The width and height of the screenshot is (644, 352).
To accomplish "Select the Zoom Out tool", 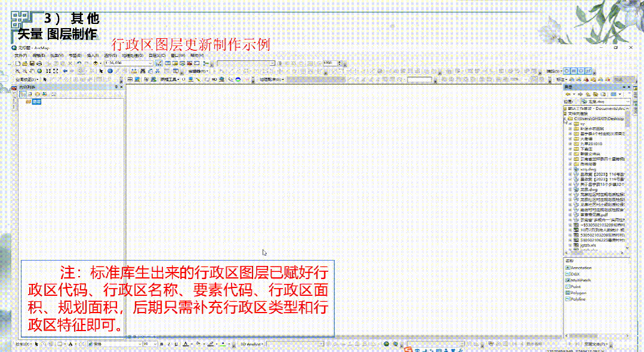I will [24, 71].
